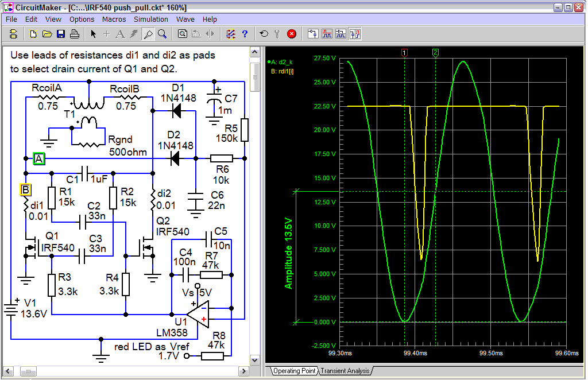The height and width of the screenshot is (380, 588).
Task: Switch to the Transient Analysis tab
Action: (x=345, y=371)
